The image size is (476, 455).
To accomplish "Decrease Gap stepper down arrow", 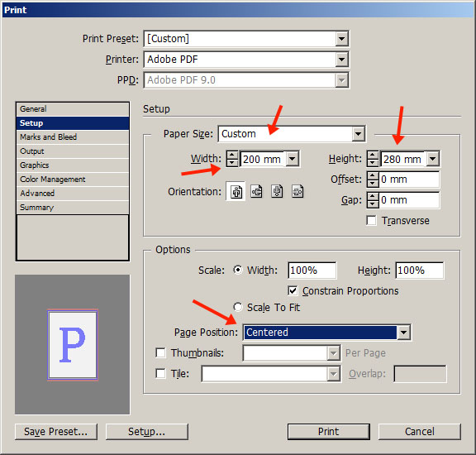I will point(373,204).
